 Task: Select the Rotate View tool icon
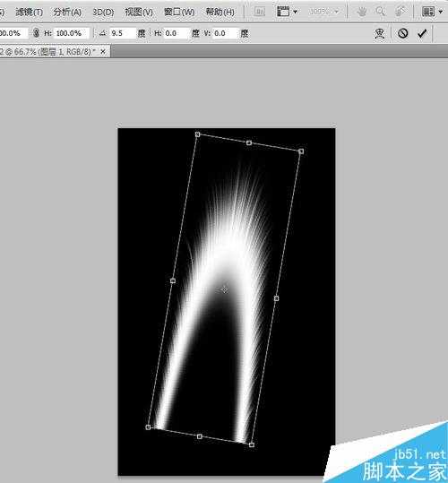click(x=400, y=12)
